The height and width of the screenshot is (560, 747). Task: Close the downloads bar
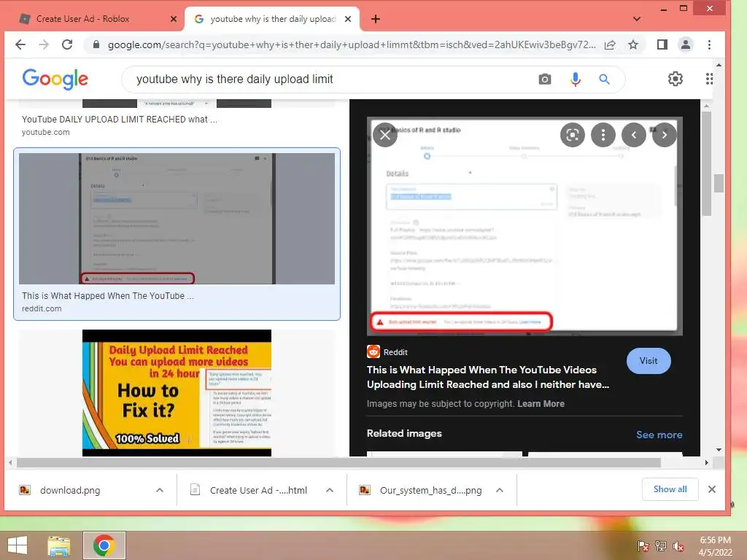pos(712,489)
